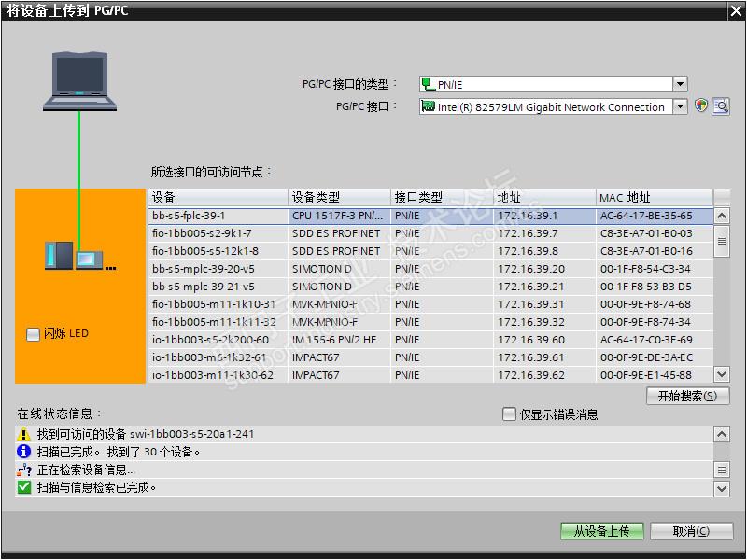This screenshot has width=747, height=560.
Task: Click the 从设备上传 upload from device button
Action: click(x=601, y=531)
